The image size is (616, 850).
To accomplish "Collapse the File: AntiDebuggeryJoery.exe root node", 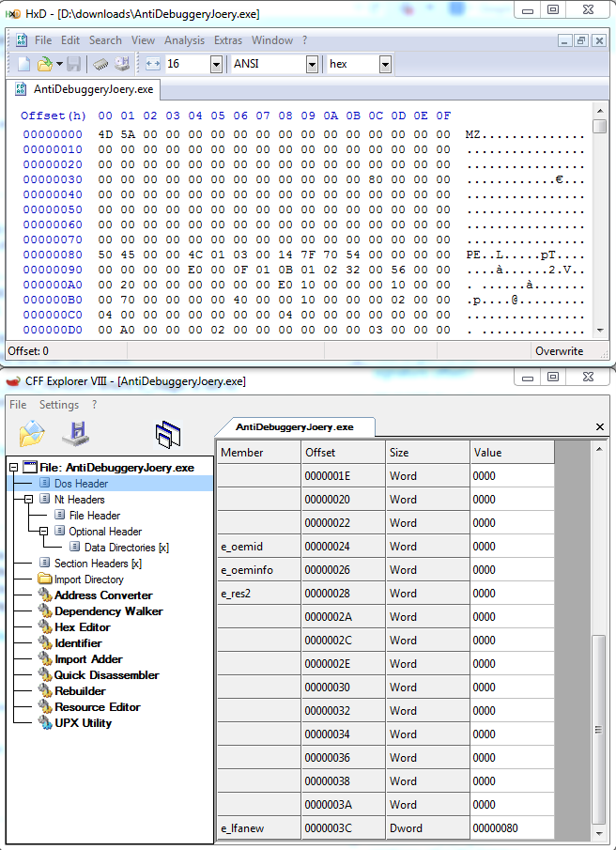I will pyautogui.click(x=13, y=468).
